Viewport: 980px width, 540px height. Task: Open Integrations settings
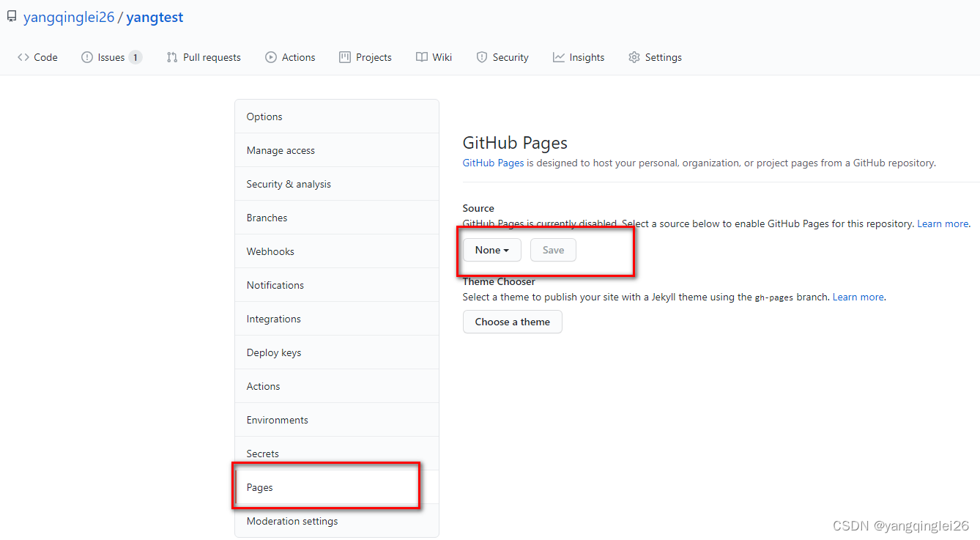tap(337, 319)
